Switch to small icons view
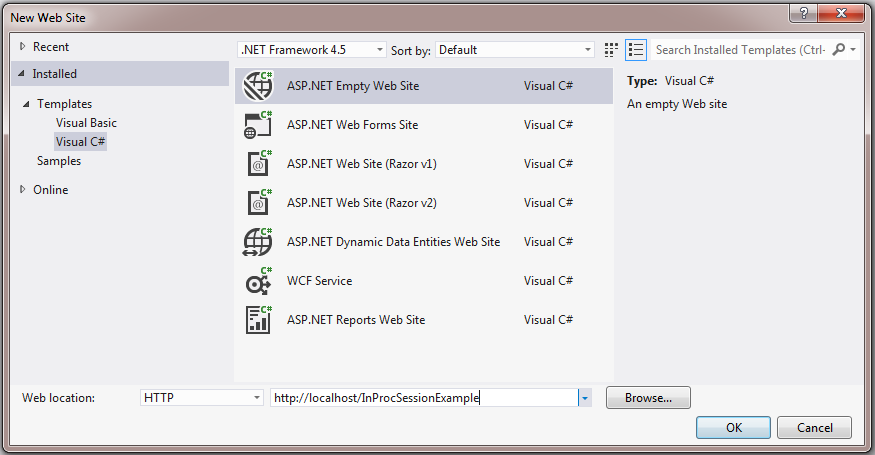 [x=612, y=50]
